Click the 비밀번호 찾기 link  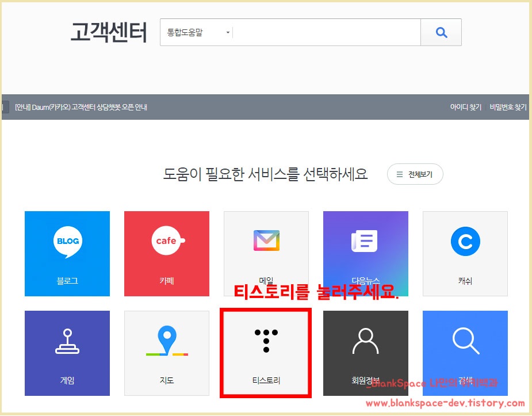(508, 107)
